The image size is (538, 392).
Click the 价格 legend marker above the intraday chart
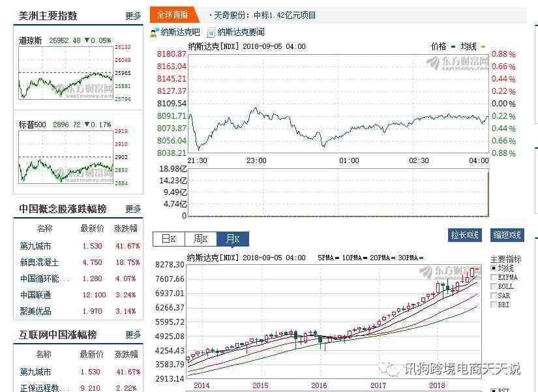point(452,47)
